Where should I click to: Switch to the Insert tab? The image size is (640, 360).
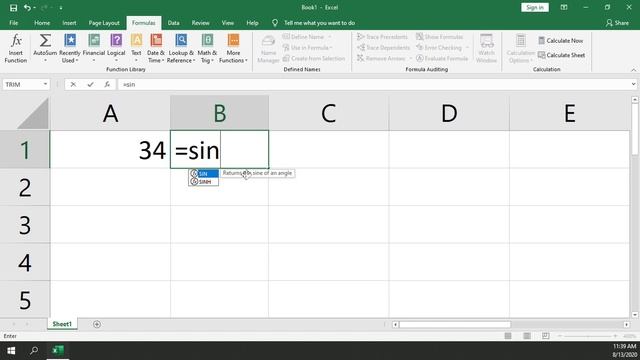coord(69,23)
